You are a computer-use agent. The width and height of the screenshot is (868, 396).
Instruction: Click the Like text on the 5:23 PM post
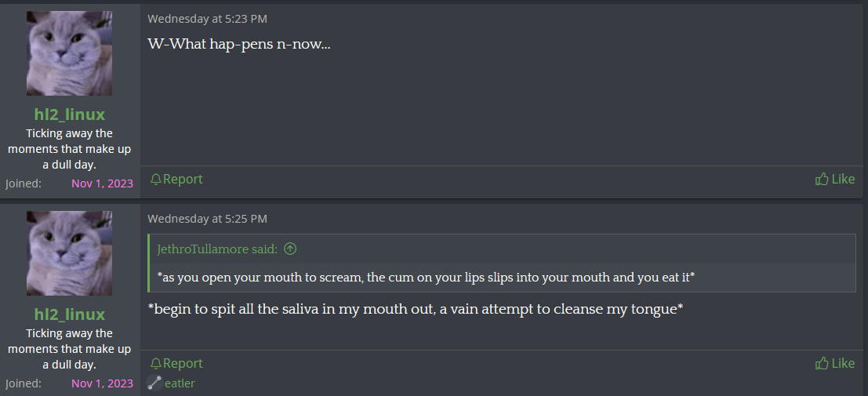pos(843,179)
